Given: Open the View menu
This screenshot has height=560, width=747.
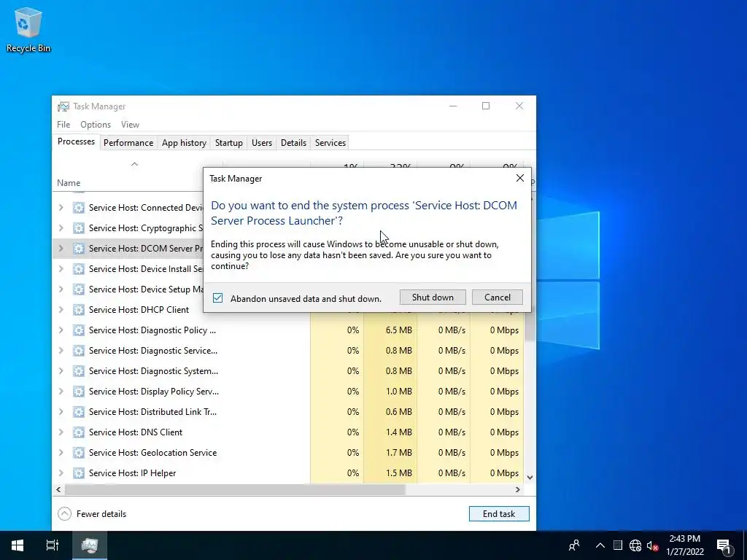Looking at the screenshot, I should (130, 124).
